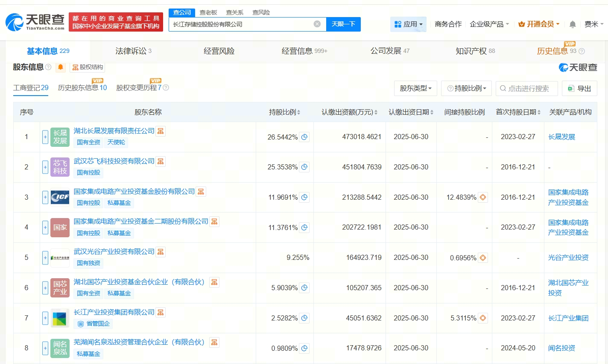Open indirect holding path icon beside 0.6956%

tap(483, 258)
